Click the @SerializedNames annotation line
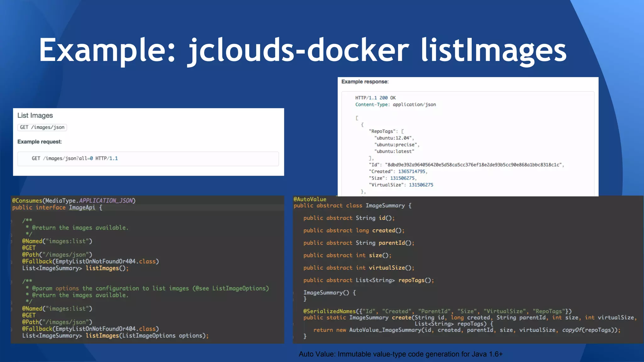Viewport: 644px width, 362px height. tap(438, 311)
